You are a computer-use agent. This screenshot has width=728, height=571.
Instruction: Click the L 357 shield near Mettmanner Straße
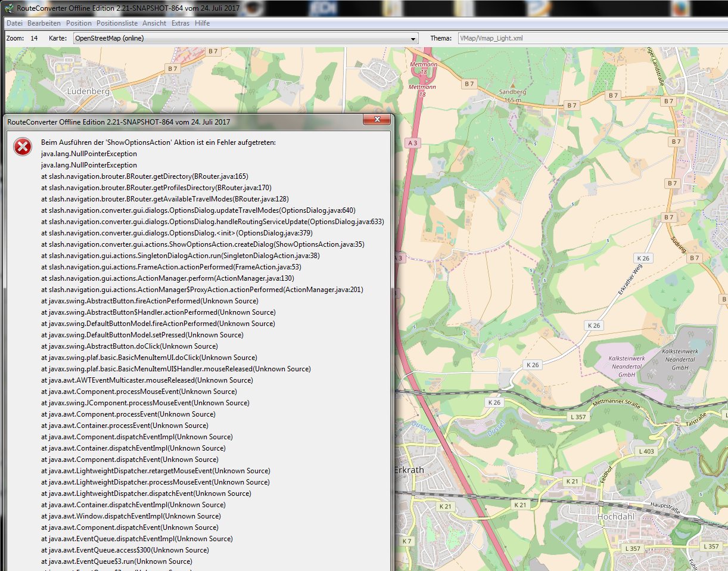578,417
